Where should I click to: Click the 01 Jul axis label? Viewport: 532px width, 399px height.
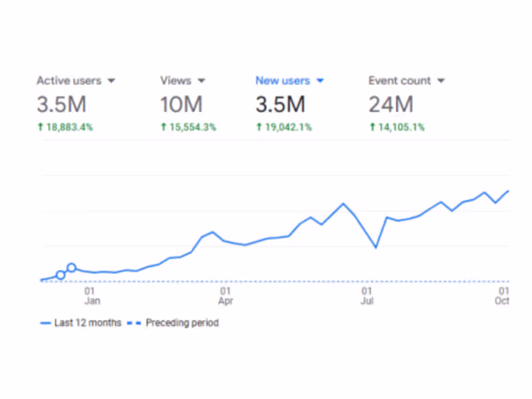click(368, 295)
